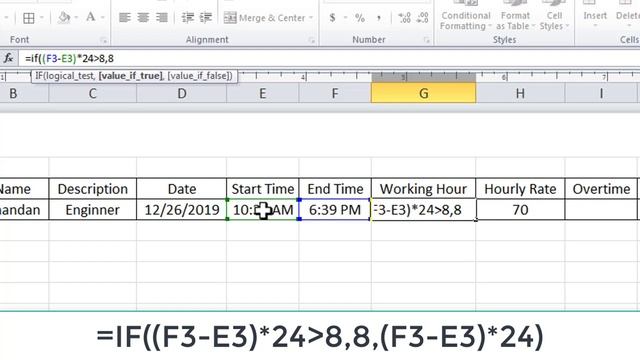
Task: Open Conditional Formatting menu
Action: click(x=466, y=16)
